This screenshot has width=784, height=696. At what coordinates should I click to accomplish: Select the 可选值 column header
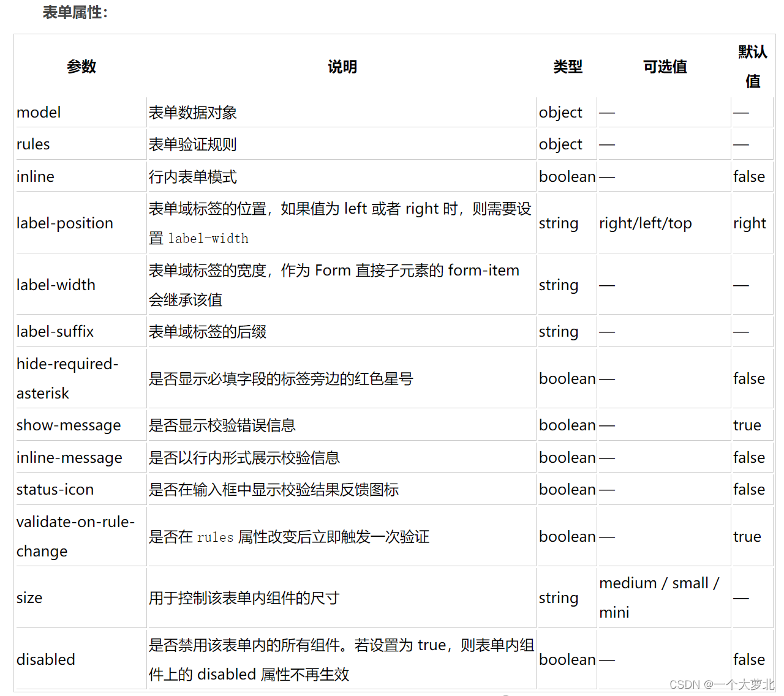[665, 66]
